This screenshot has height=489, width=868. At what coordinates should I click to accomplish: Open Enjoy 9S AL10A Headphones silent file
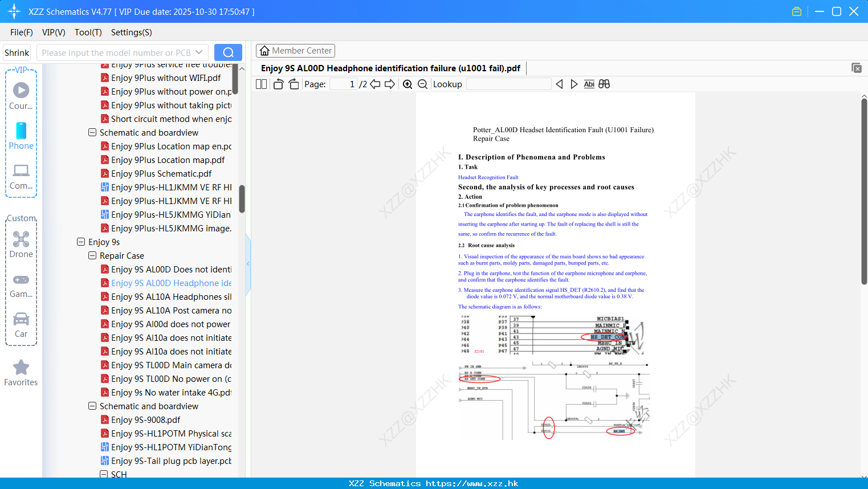pos(166,297)
